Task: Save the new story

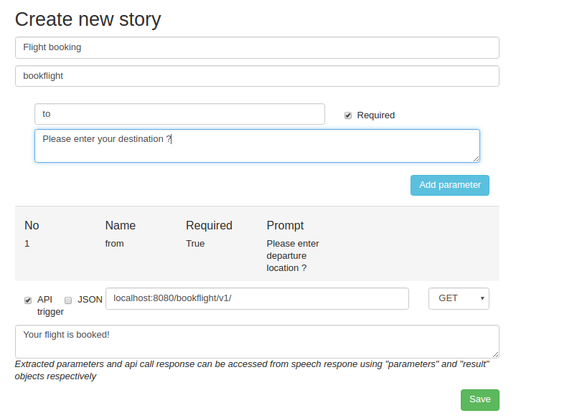Action: (x=480, y=399)
